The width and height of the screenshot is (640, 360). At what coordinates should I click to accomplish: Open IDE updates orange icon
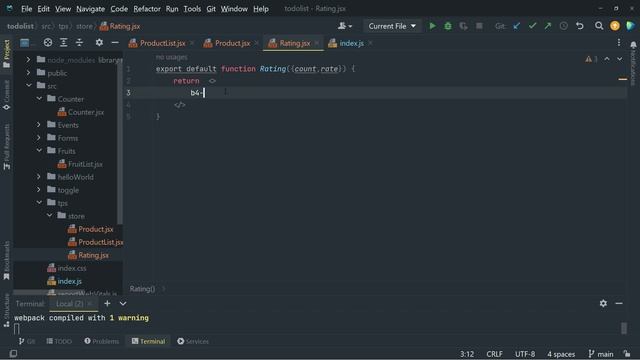click(x=615, y=26)
